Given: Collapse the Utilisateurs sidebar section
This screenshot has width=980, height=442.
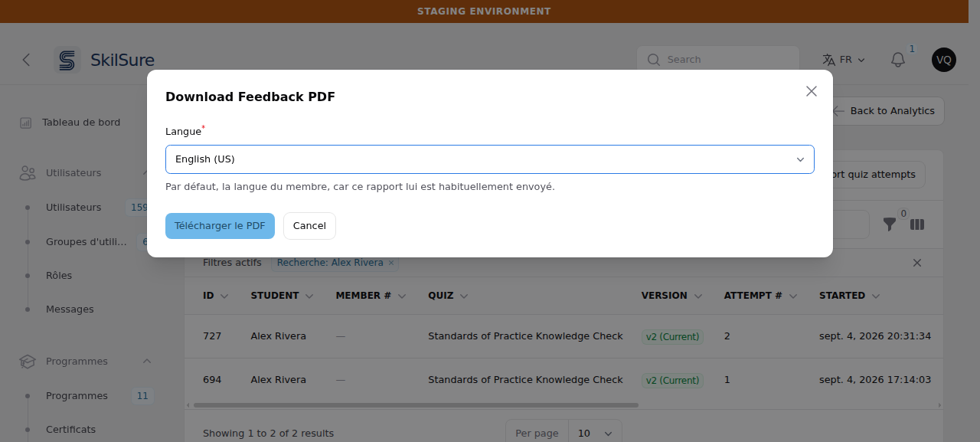Looking at the screenshot, I should point(146,173).
